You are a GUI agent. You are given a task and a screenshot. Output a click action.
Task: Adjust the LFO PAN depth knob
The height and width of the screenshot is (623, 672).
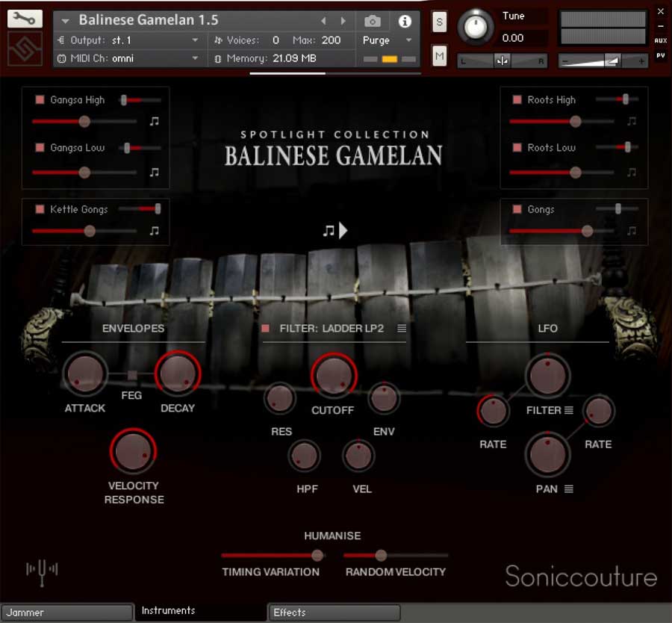548,454
